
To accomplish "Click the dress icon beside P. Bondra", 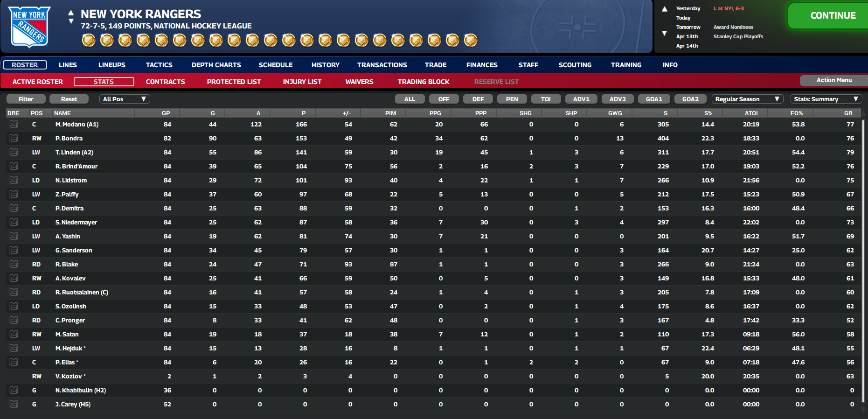I will click(x=14, y=138).
